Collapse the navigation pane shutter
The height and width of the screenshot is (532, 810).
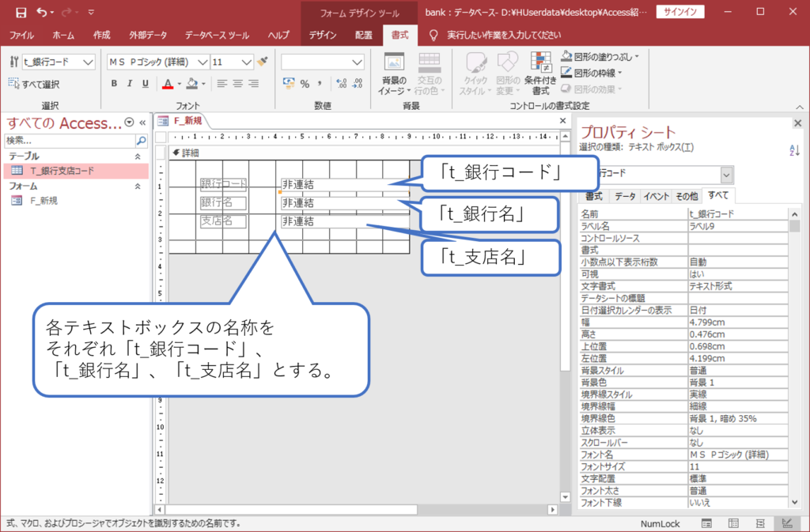click(x=142, y=123)
